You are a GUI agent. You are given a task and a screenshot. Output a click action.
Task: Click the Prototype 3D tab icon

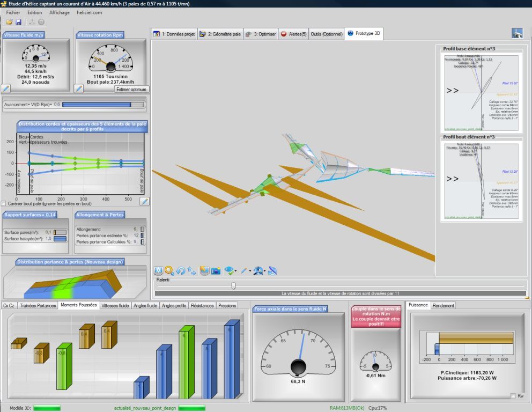[x=351, y=33]
